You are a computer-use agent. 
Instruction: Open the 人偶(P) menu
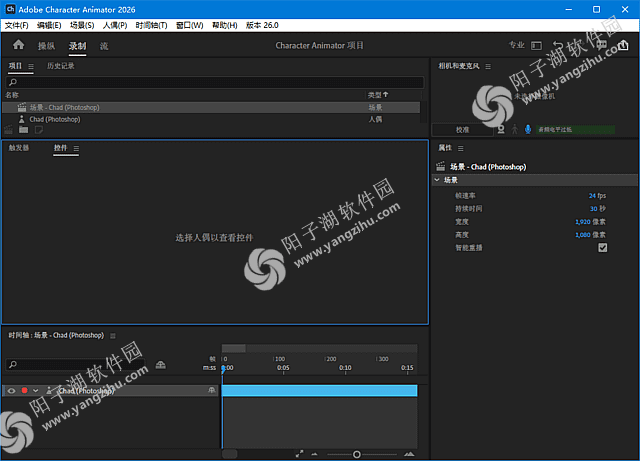click(115, 25)
